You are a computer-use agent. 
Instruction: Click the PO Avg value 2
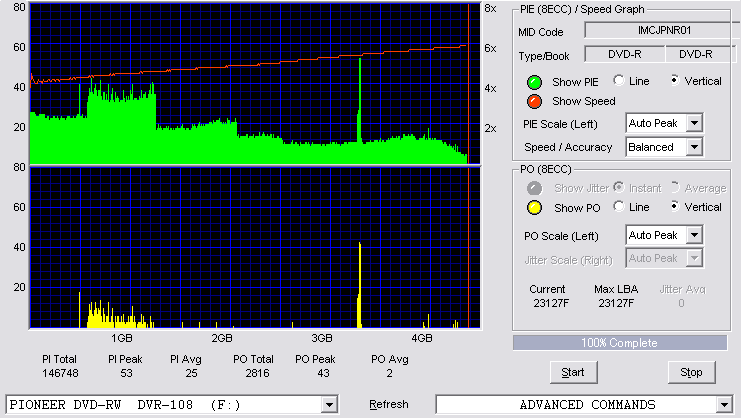pyautogui.click(x=389, y=373)
